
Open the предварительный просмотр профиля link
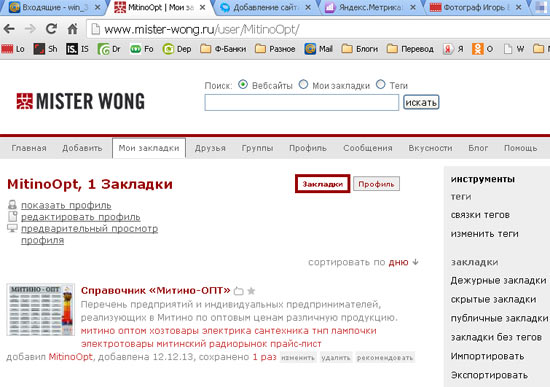(89, 234)
